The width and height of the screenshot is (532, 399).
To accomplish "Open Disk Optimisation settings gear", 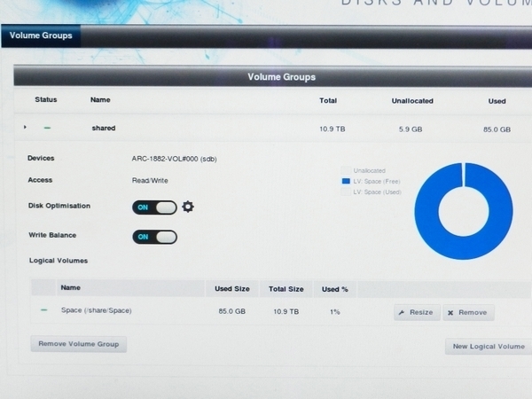I will point(188,207).
